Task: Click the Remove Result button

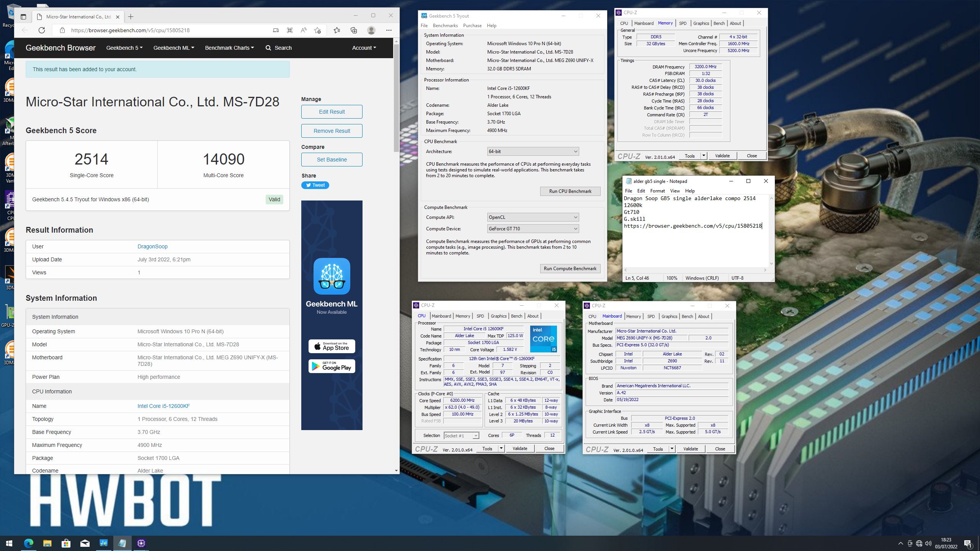Action: pos(332,131)
